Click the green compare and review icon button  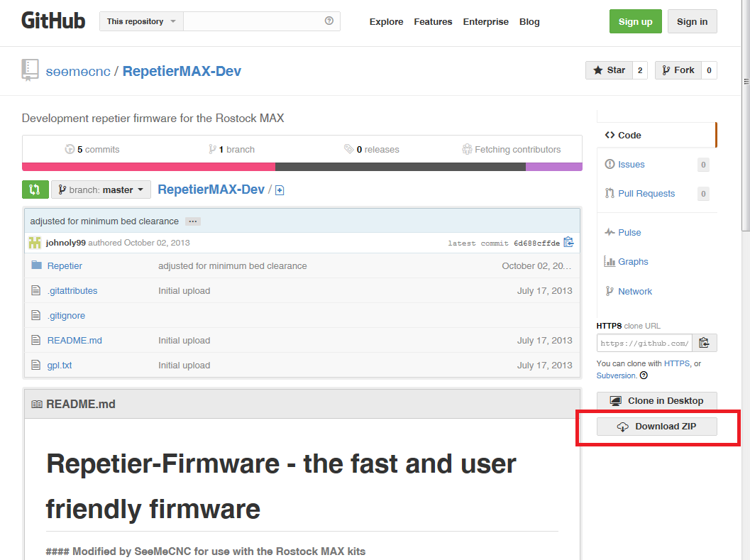click(x=35, y=190)
